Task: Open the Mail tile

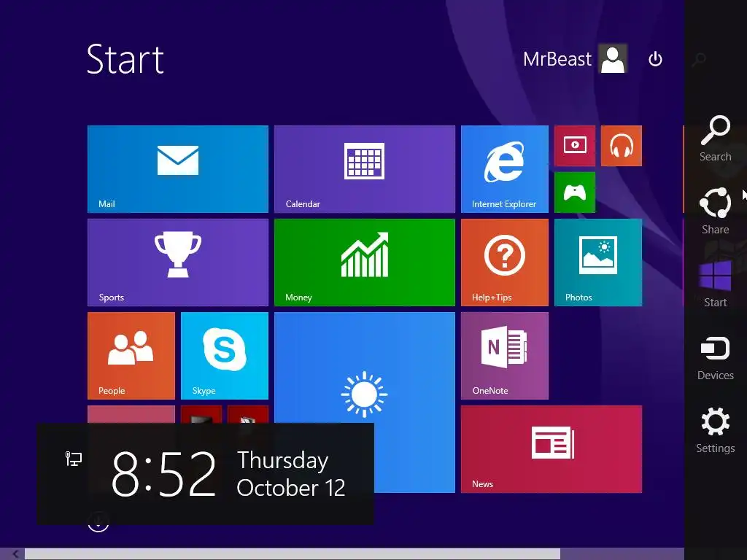Action: pyautogui.click(x=178, y=169)
